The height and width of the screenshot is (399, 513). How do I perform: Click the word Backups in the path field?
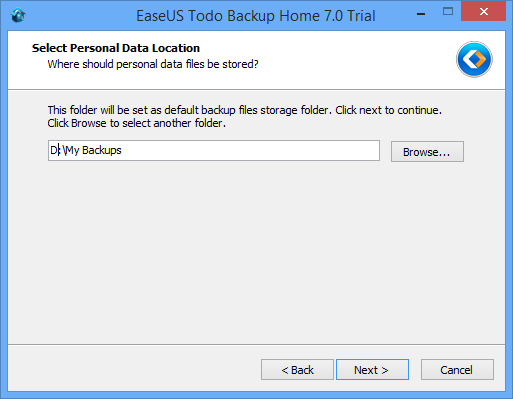point(102,150)
